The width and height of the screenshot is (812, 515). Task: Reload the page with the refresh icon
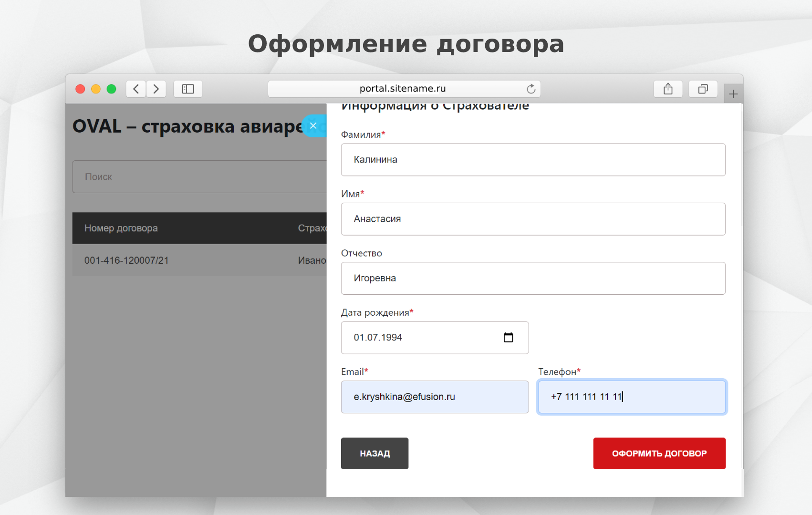click(x=531, y=89)
